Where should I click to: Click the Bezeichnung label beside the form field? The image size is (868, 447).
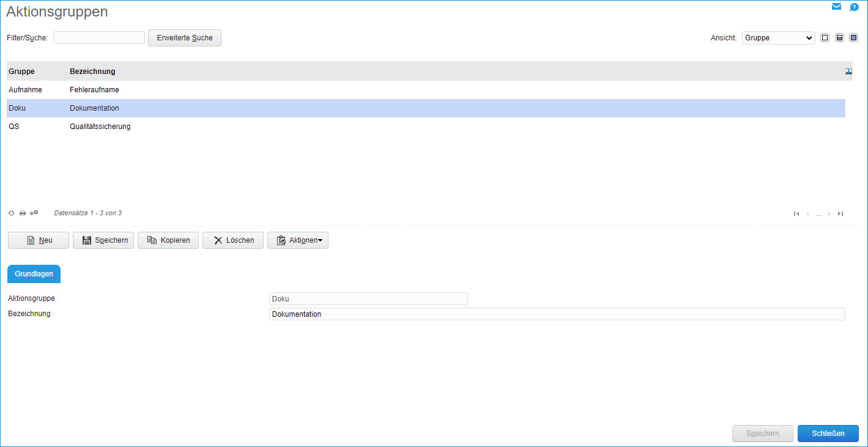[29, 314]
